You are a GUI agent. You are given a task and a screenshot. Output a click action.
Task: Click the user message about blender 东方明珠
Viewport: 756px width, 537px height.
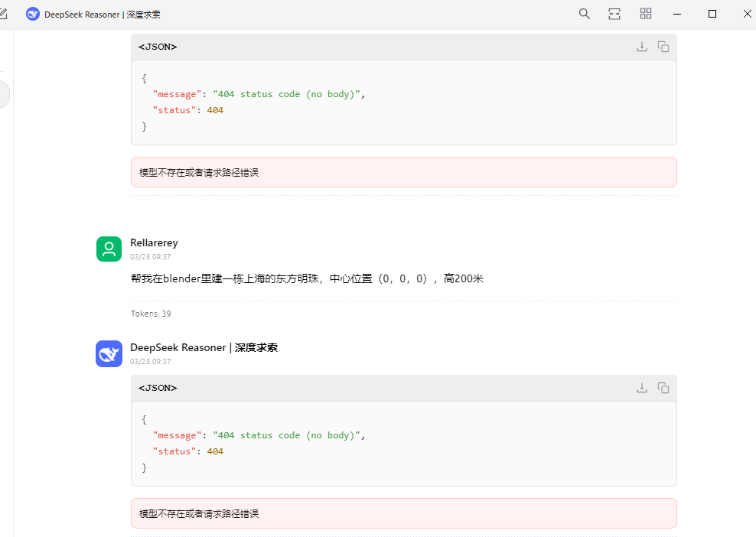307,278
